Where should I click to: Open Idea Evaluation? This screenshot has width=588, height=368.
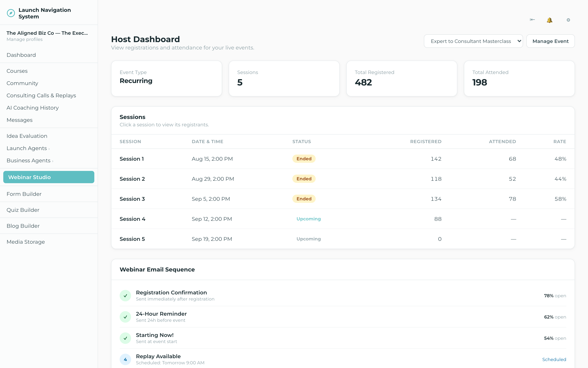(27, 136)
